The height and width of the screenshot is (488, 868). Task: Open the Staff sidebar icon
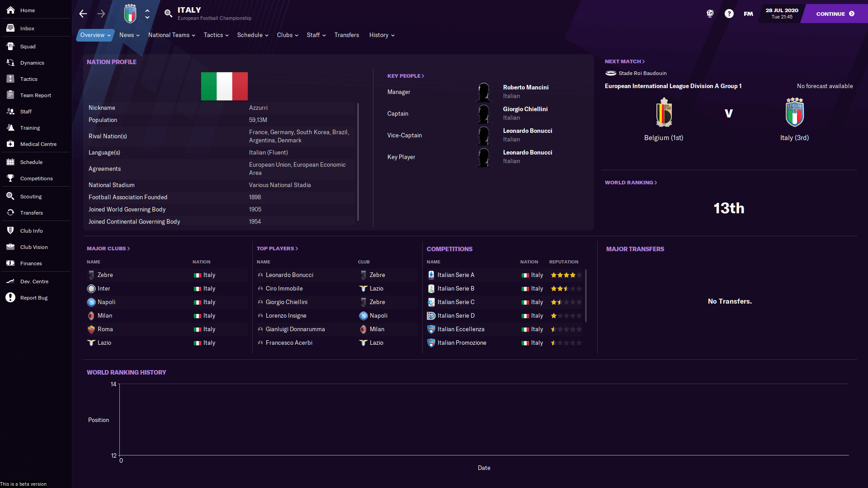click(10, 111)
